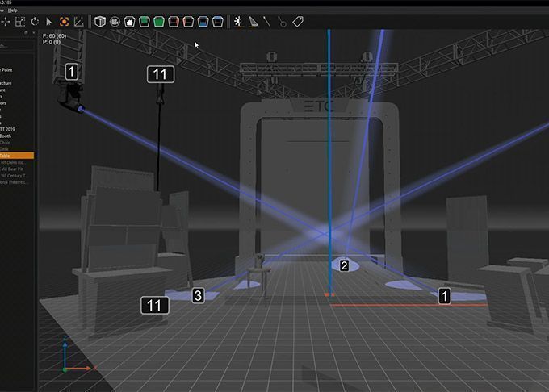
Task: Select the Booth item in tree
Action: [6, 136]
